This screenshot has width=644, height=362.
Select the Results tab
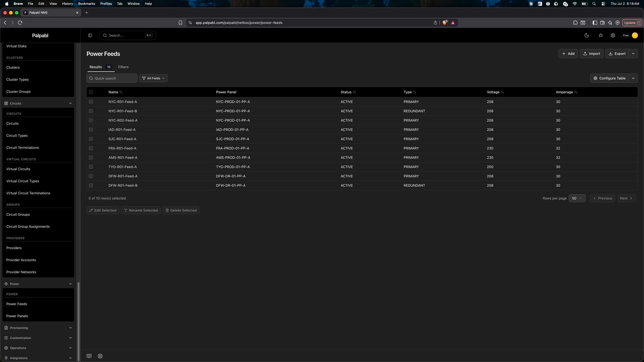click(100, 67)
